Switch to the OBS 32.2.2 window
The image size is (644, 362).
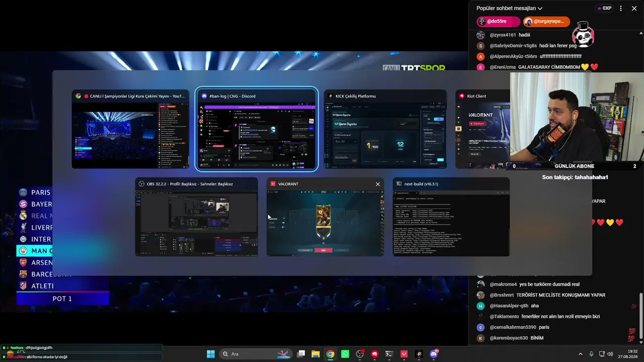click(x=196, y=217)
